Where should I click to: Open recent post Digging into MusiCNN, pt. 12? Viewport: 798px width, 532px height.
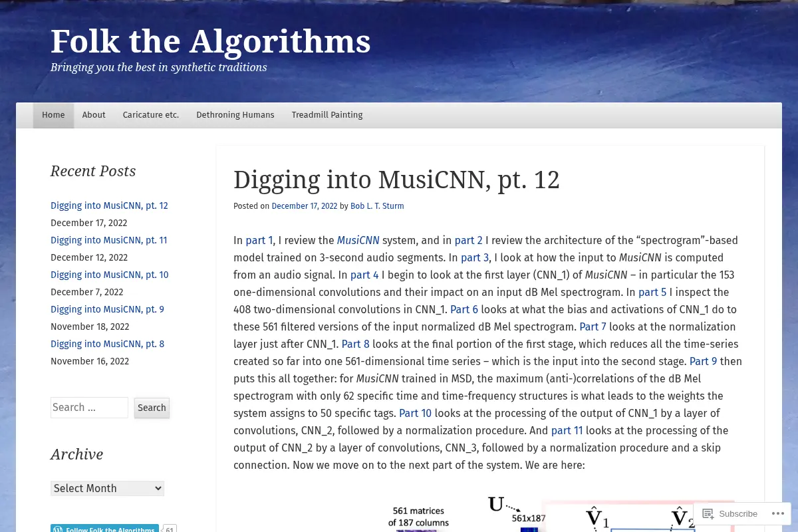click(109, 205)
